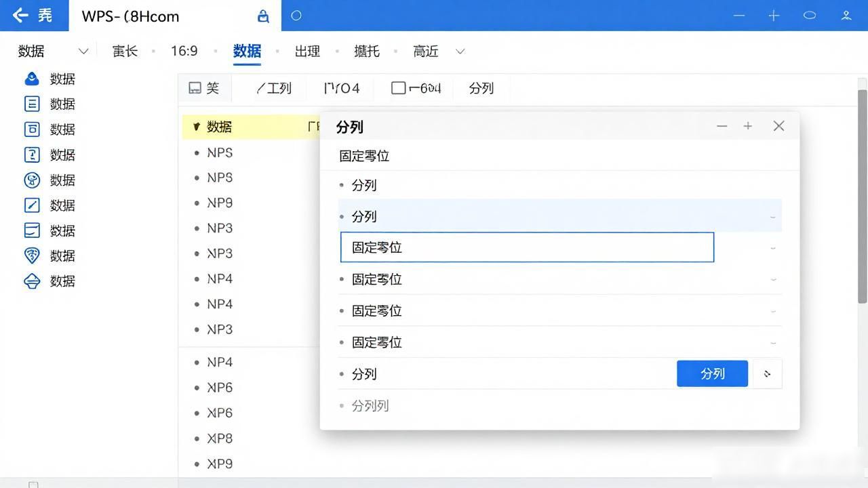
Task: Select the highlighted 分列 row in dialog
Action: [560, 216]
